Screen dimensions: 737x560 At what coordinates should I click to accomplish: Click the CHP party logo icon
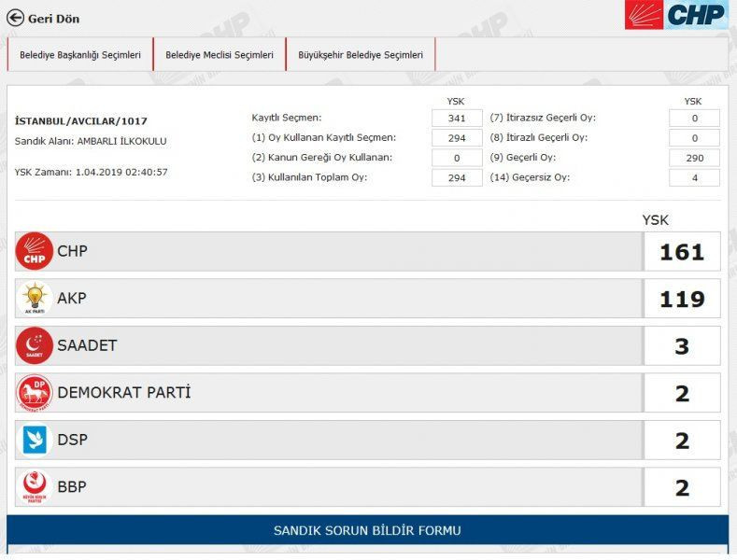click(35, 251)
